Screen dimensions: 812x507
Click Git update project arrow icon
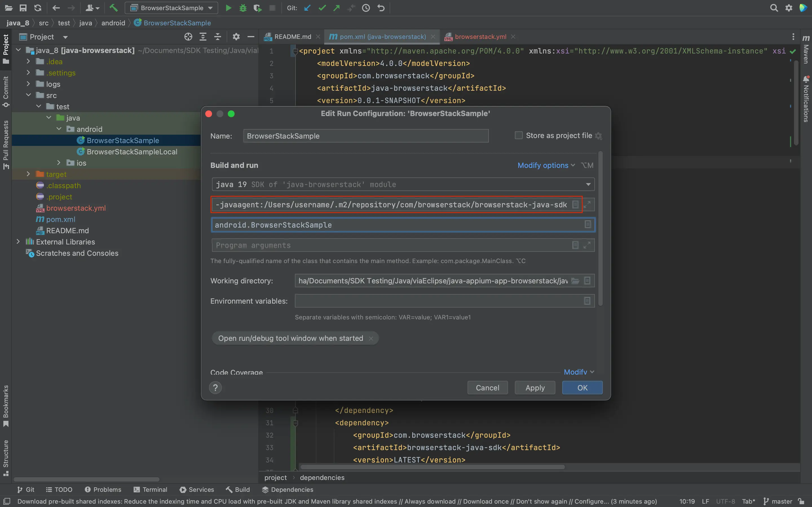pos(307,8)
